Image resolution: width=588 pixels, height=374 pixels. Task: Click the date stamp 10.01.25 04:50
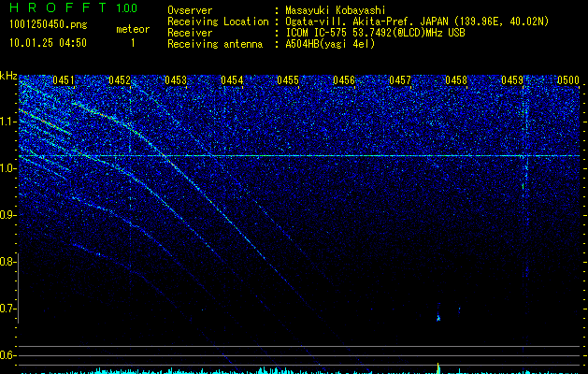[48, 43]
